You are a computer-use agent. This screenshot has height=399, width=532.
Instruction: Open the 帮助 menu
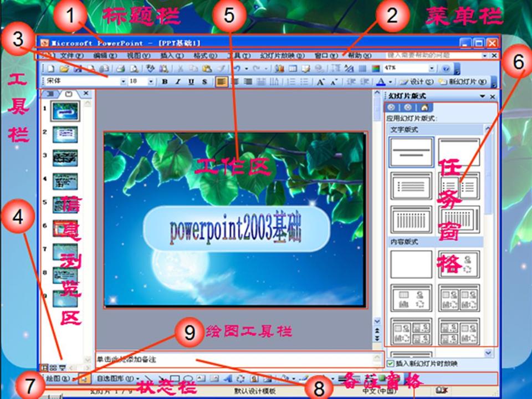coord(359,55)
